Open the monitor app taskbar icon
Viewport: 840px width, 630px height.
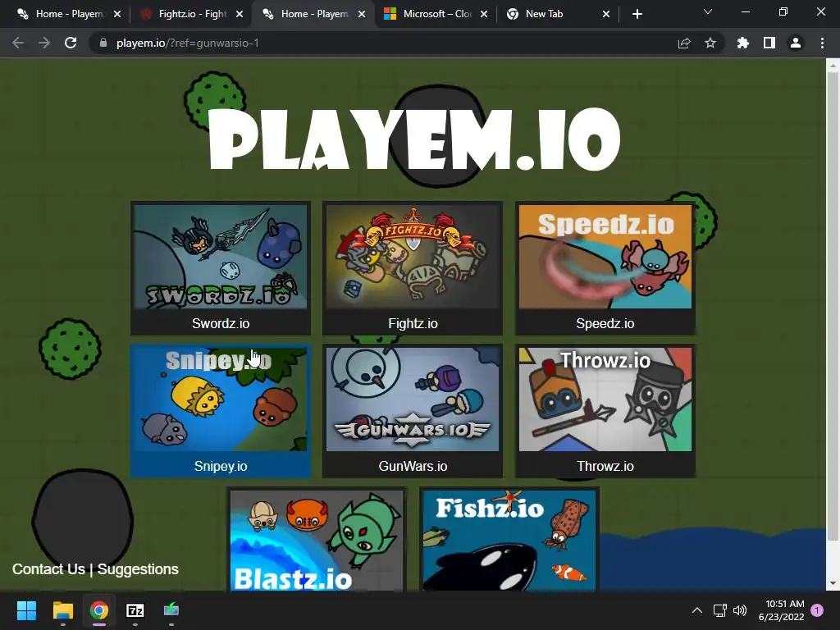click(x=171, y=610)
